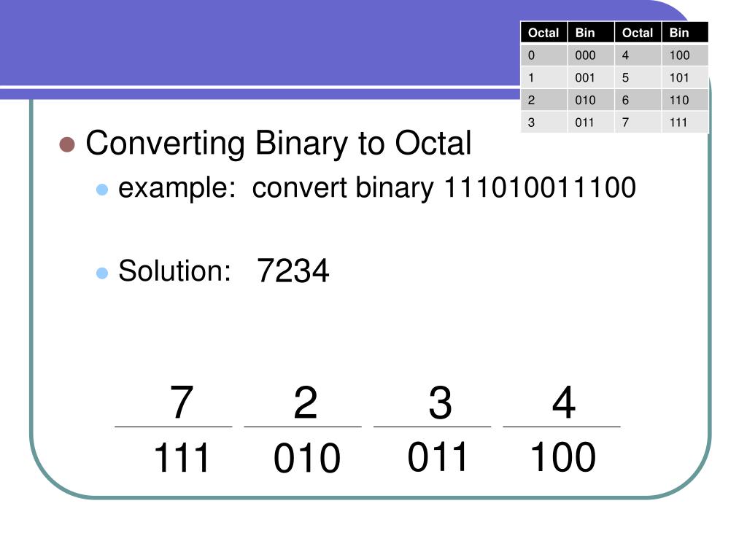The height and width of the screenshot is (560, 747).
Task: Select the binary group 011 under 3
Action: tap(437, 456)
